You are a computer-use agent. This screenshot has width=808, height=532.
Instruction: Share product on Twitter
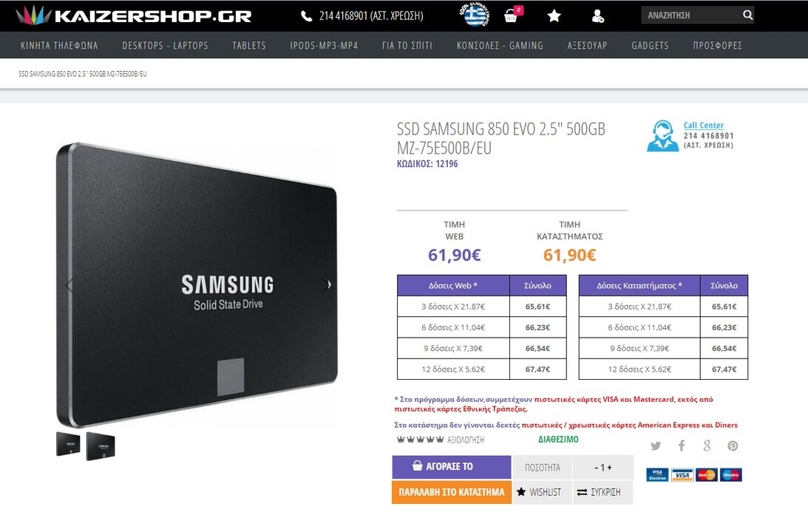tap(656, 446)
